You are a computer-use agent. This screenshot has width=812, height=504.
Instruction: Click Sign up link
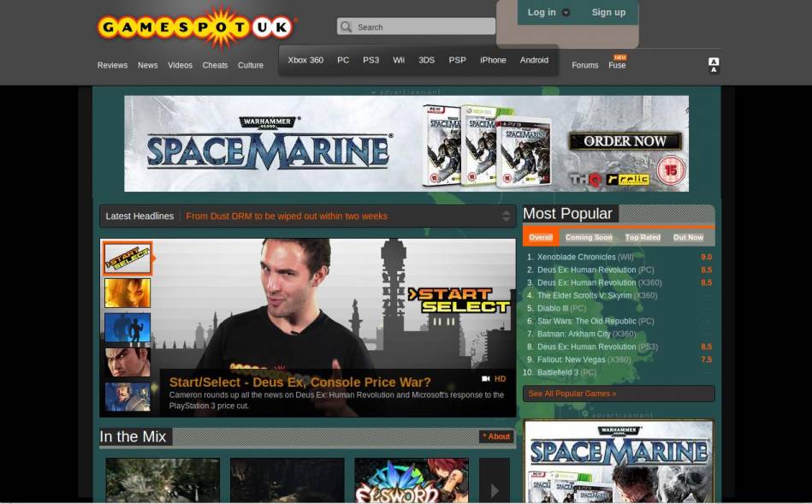coord(608,12)
